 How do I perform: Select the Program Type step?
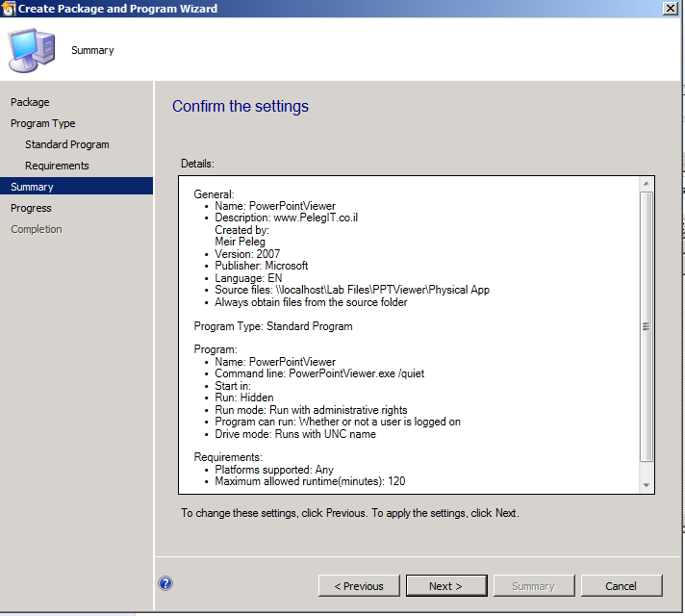42,123
